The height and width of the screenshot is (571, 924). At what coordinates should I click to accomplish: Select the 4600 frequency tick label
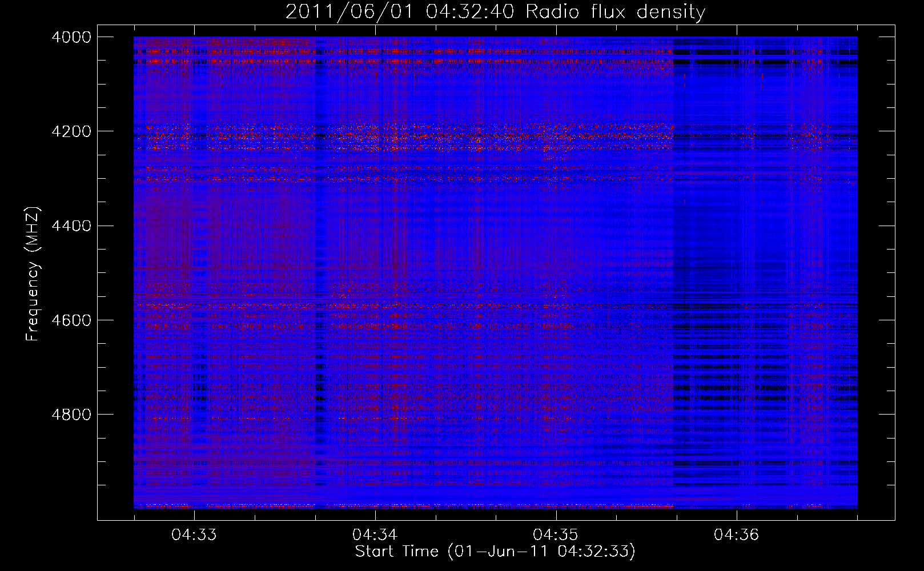tap(71, 320)
